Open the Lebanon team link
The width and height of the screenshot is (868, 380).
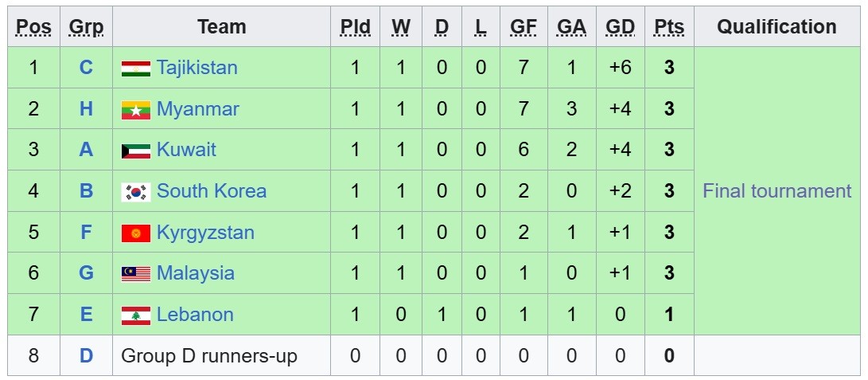(195, 315)
